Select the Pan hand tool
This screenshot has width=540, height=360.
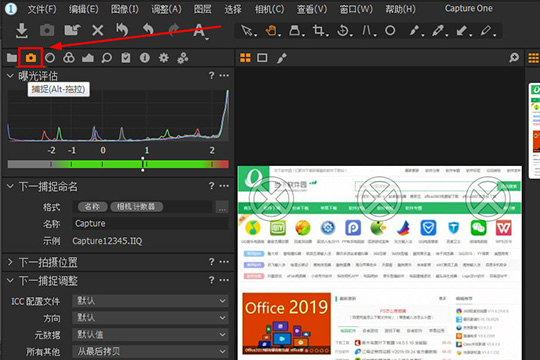tap(272, 30)
